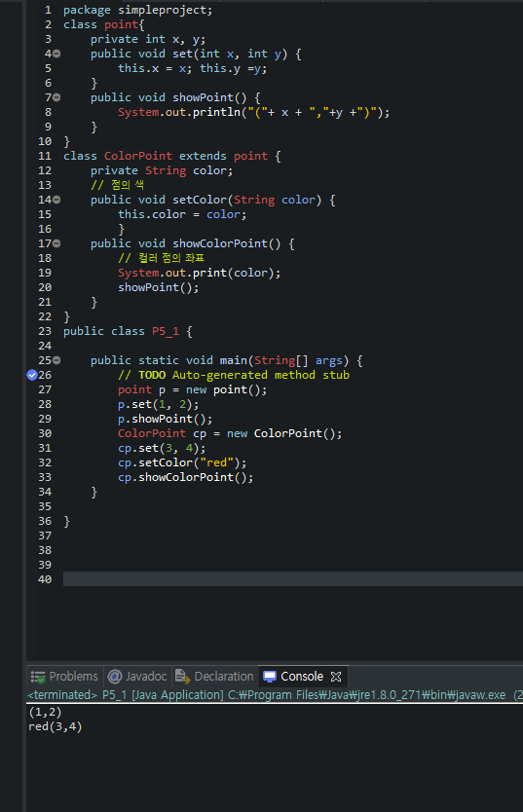
Task: Click the ColorPoint class name on line 11
Action: [138, 156]
